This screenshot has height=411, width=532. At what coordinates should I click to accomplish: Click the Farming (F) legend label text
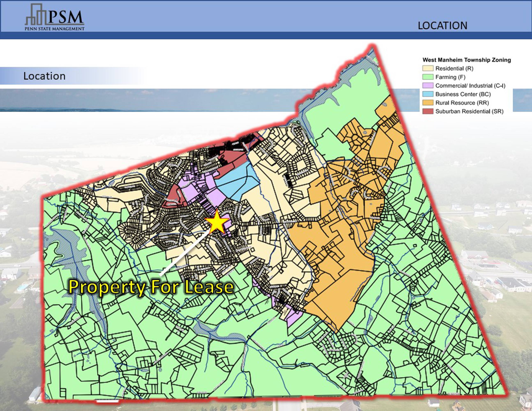coord(450,77)
